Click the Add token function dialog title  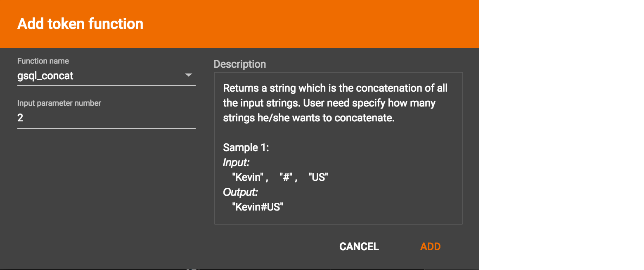[80, 24]
